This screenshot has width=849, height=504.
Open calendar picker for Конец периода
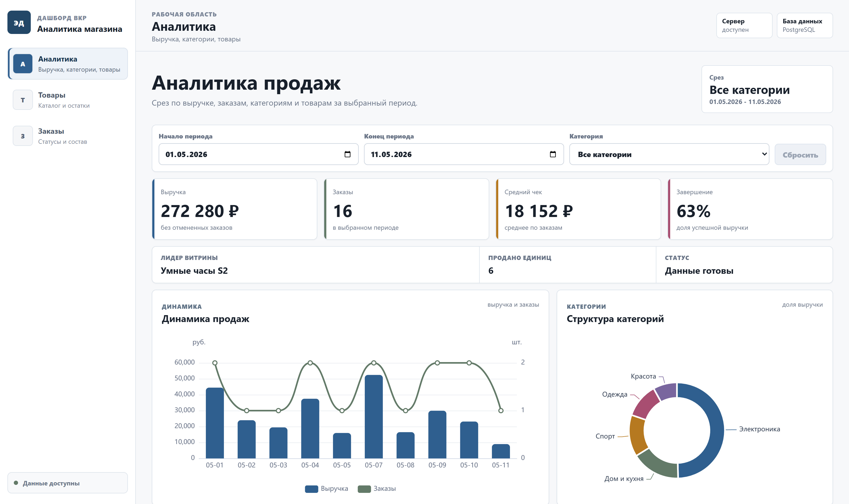pos(553,154)
